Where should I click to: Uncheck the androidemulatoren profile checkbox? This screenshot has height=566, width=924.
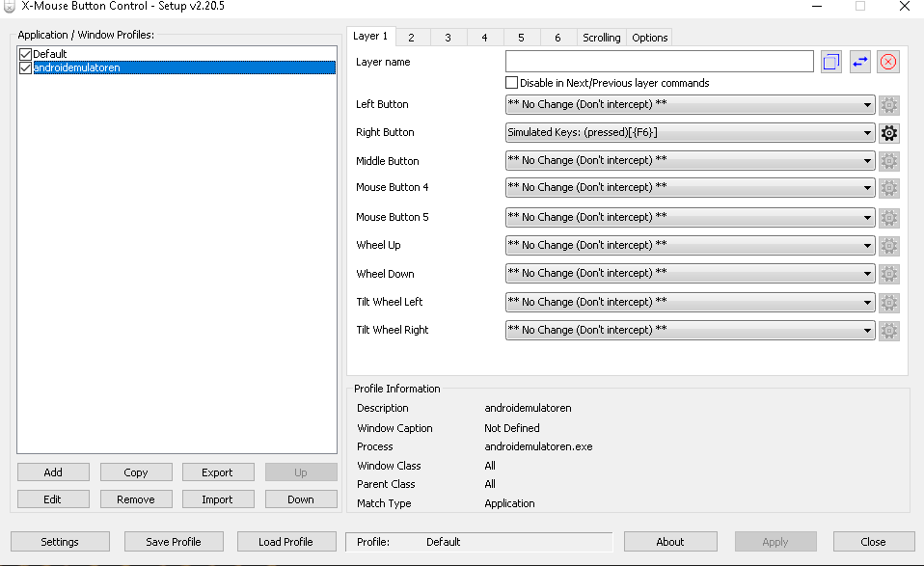pos(25,67)
